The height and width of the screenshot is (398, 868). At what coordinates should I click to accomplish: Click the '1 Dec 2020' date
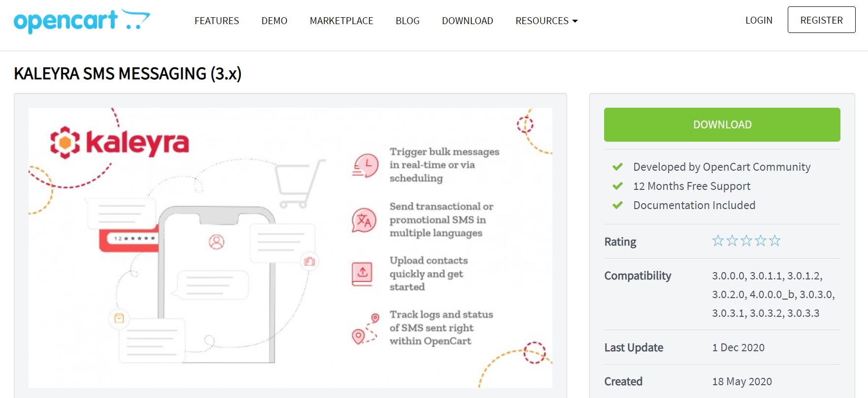click(738, 347)
